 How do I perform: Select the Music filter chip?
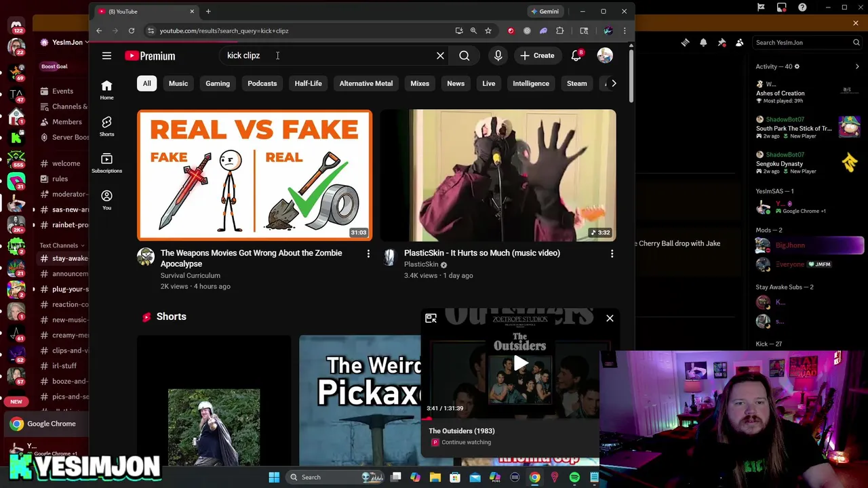(x=178, y=83)
